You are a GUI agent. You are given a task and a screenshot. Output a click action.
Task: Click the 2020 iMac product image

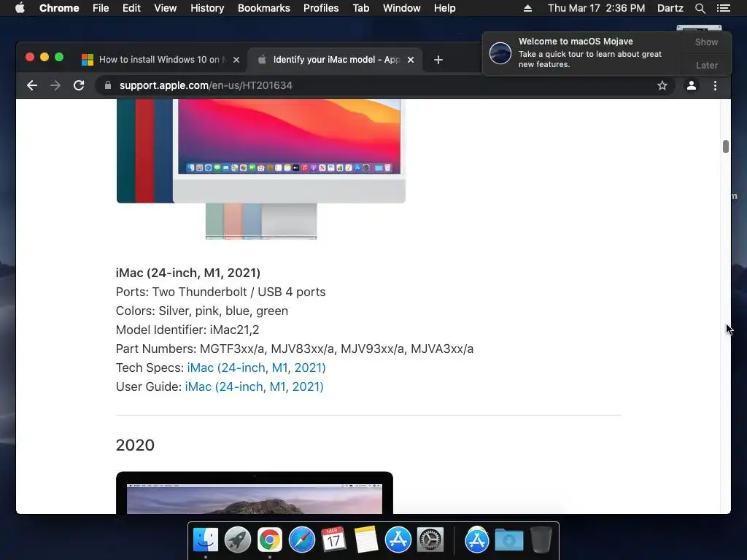tap(255, 493)
